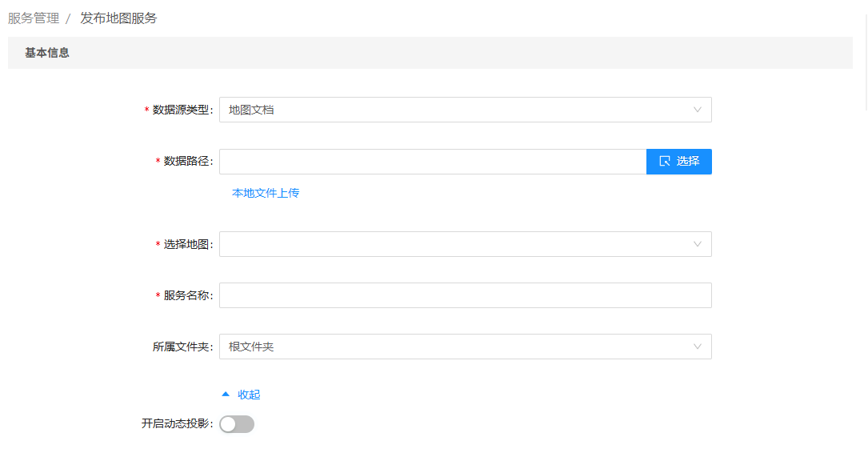Screen dimensions: 868x453
Task: Click the 发布地图服务 breadcrumb item
Action: point(118,18)
